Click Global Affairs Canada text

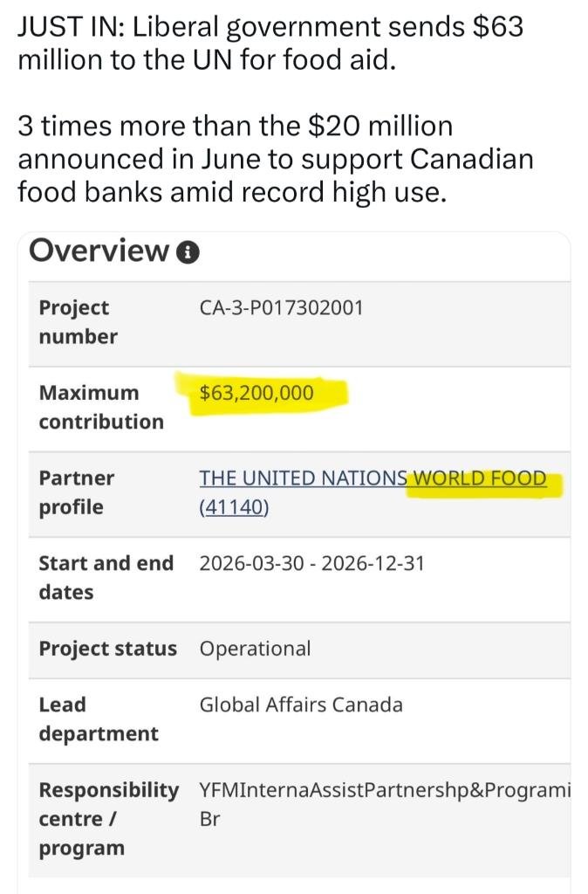point(301,705)
